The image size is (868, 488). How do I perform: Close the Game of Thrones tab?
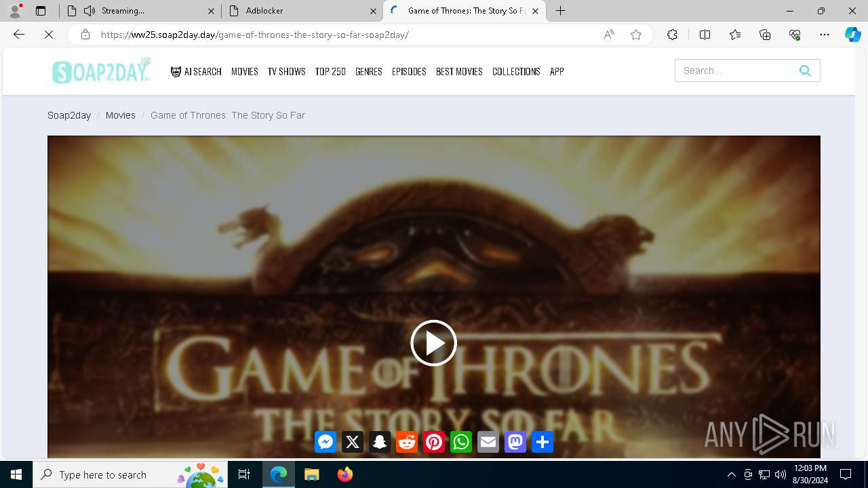[536, 11]
